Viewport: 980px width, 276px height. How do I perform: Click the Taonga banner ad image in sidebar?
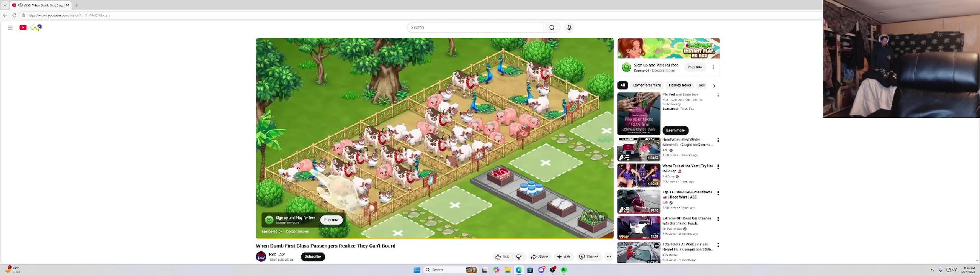pyautogui.click(x=669, y=48)
